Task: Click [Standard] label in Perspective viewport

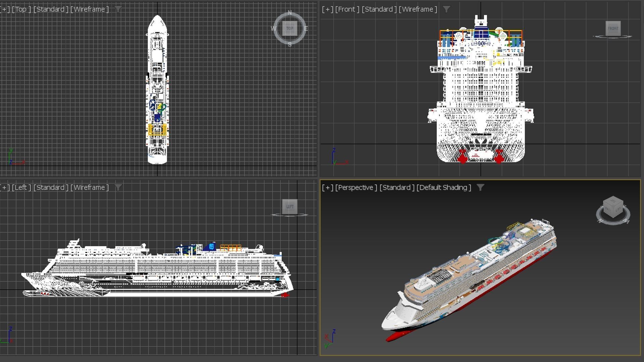Action: pyautogui.click(x=397, y=187)
